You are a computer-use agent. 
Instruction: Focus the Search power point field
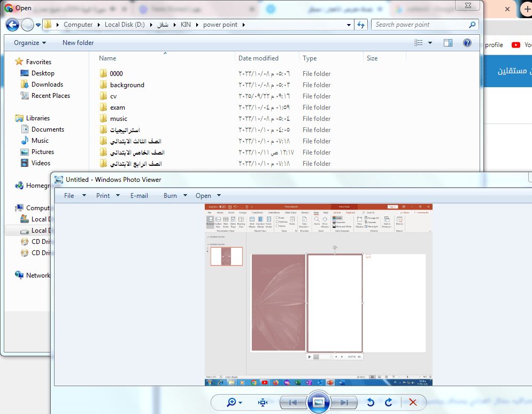421,25
